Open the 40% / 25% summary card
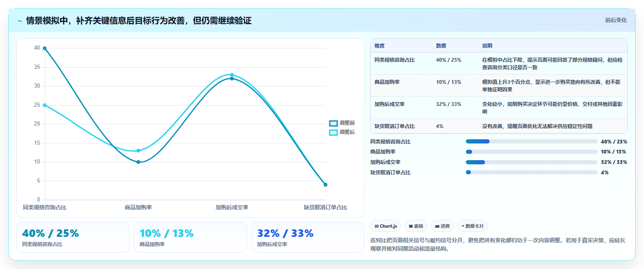The height and width of the screenshot is (269, 644). tap(73, 237)
